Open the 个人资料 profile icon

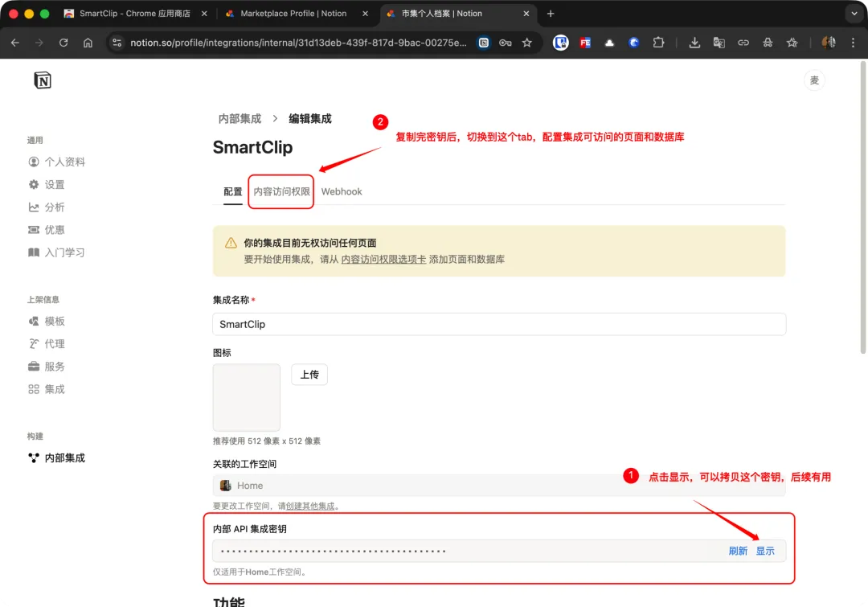click(x=34, y=162)
